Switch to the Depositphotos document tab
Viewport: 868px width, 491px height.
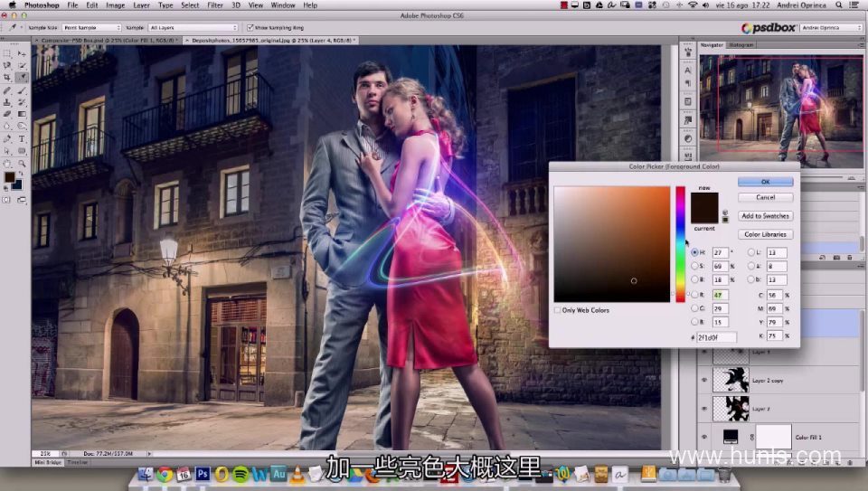(271, 41)
